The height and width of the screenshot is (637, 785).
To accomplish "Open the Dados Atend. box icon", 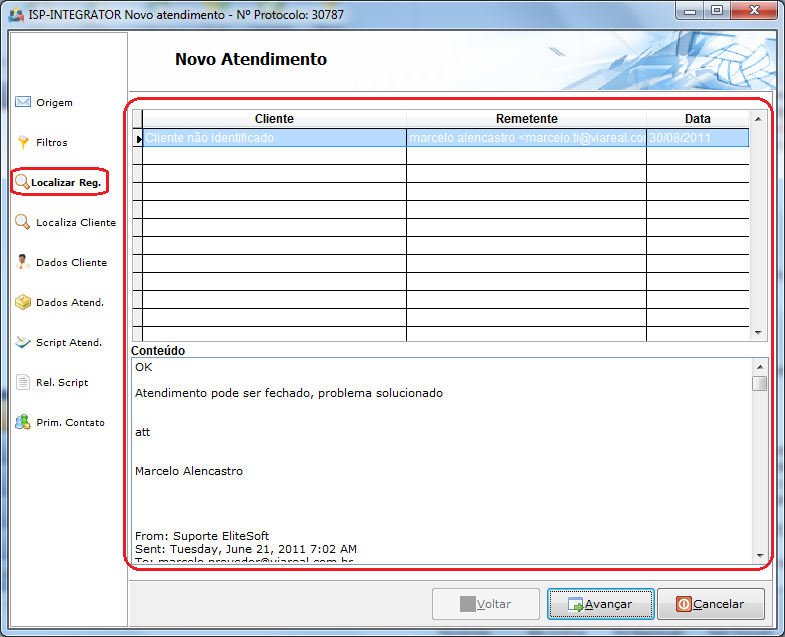I will click(x=23, y=302).
